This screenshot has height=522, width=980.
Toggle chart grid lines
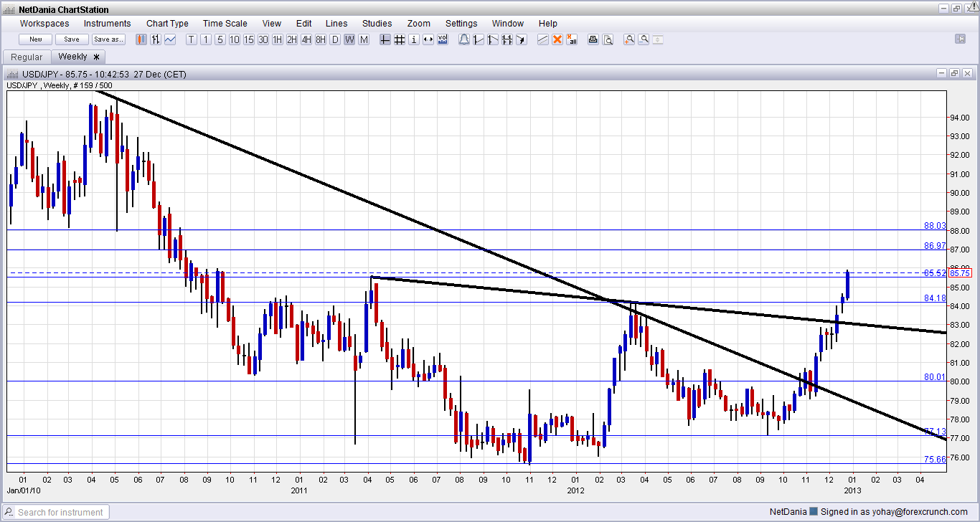[x=400, y=39]
